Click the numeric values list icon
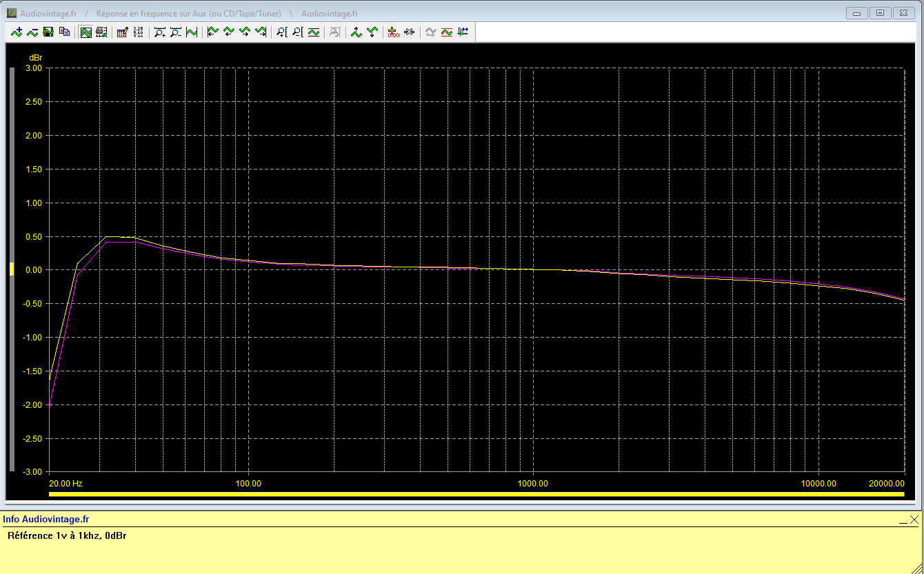 click(138, 32)
